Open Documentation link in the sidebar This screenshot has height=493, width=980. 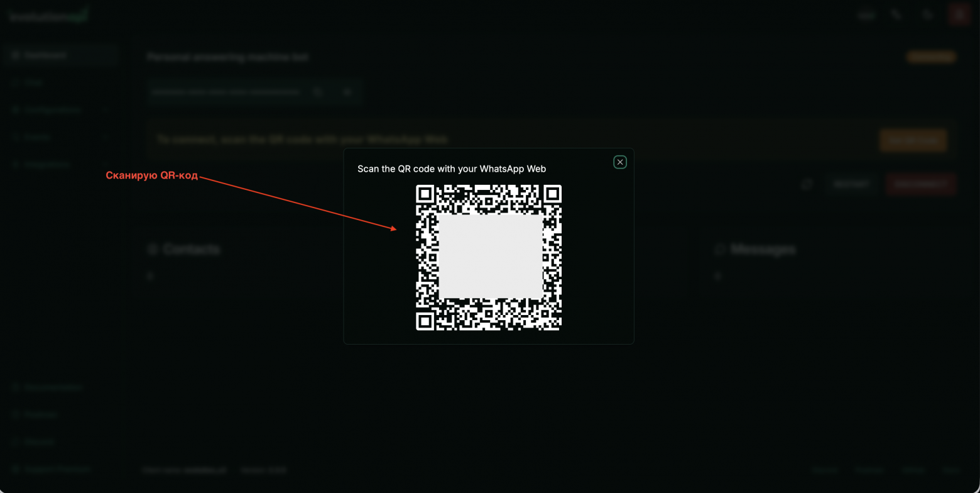[53, 387]
